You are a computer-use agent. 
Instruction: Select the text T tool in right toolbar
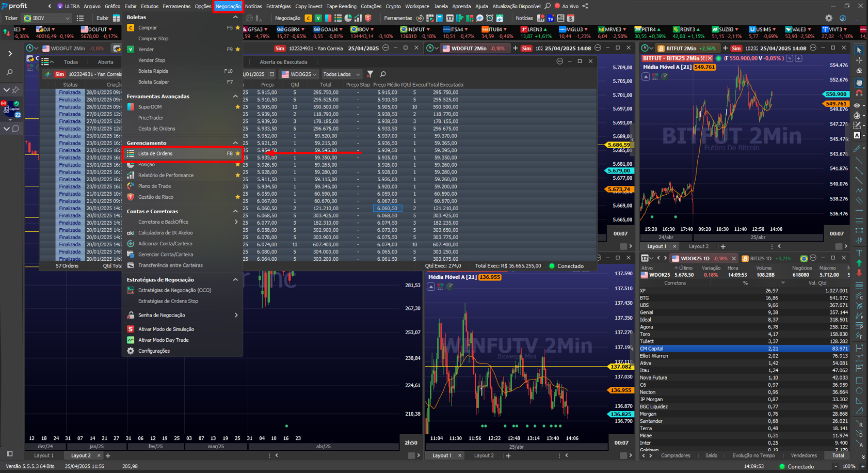click(x=859, y=253)
